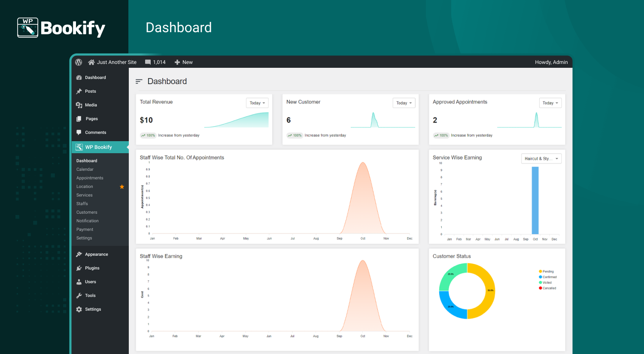Image resolution: width=644 pixels, height=354 pixels.
Task: Open the service dropdown showing Haircut & Sty
Action: coord(541,158)
